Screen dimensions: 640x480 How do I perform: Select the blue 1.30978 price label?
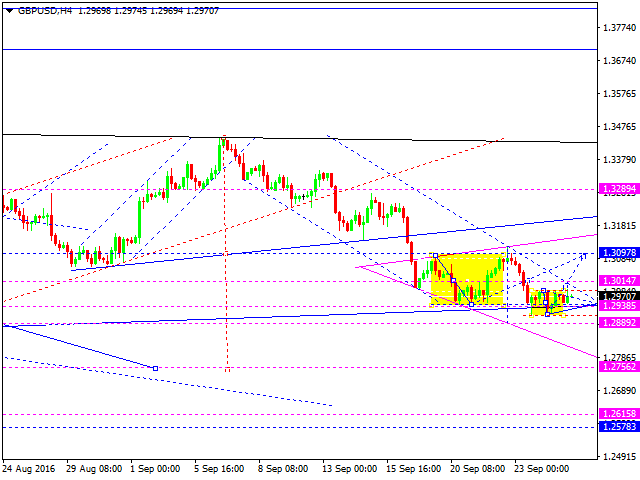pos(619,253)
